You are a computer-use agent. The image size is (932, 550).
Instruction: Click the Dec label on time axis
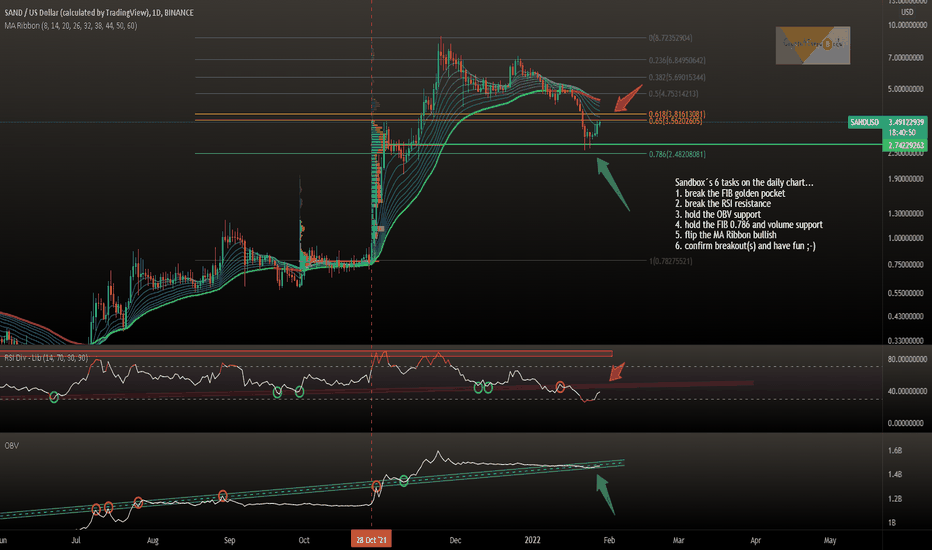pyautogui.click(x=455, y=540)
